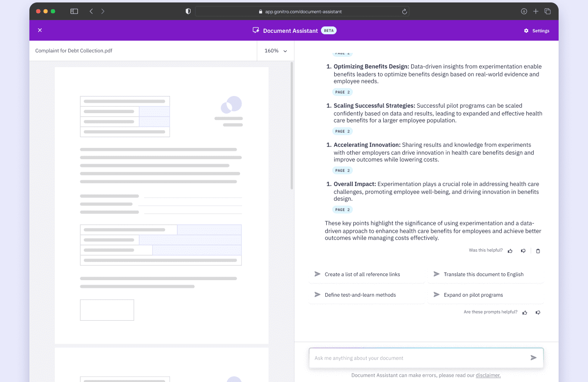Thumbs up 'Are these prompts helpful?'

[525, 312]
